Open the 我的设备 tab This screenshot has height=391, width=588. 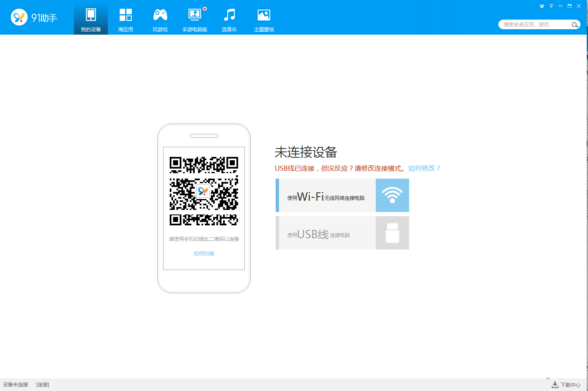(91, 18)
